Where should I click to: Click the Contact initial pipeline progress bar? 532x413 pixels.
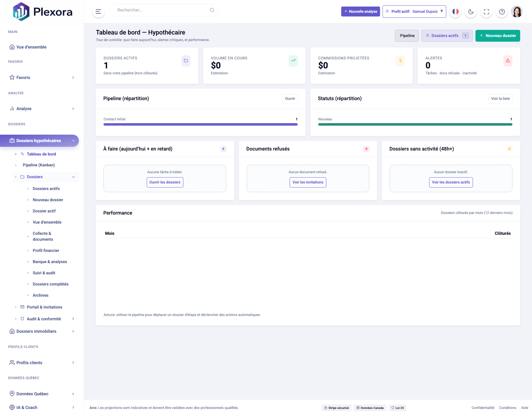pos(200,124)
